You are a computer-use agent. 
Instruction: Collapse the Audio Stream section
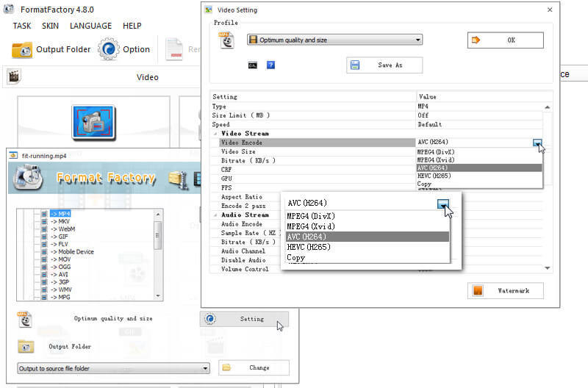pyautogui.click(x=215, y=215)
